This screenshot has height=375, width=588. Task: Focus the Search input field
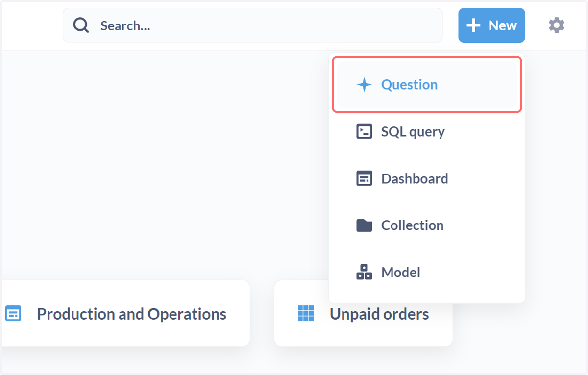(x=252, y=25)
